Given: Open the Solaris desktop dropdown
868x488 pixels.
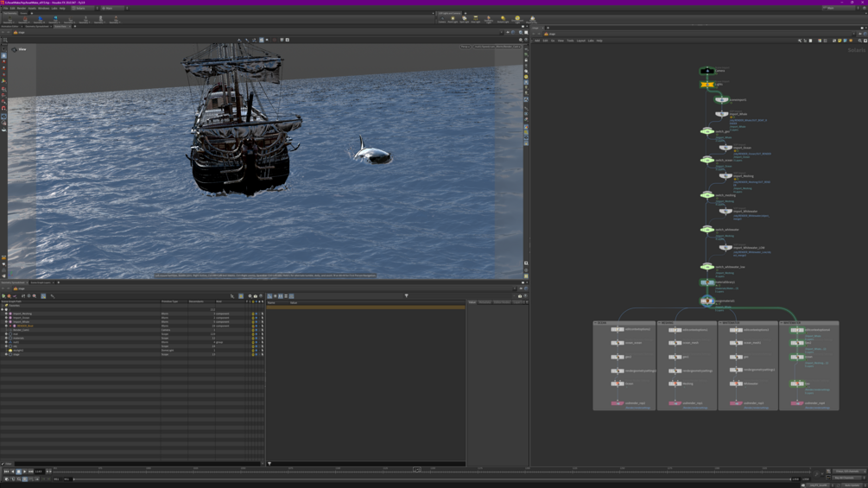Looking at the screenshot, I should pyautogui.click(x=84, y=9).
